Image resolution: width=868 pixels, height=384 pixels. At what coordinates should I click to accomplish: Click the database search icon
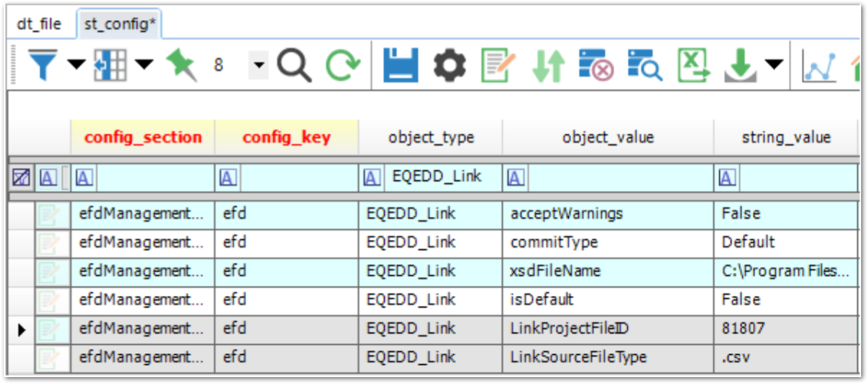[x=644, y=64]
